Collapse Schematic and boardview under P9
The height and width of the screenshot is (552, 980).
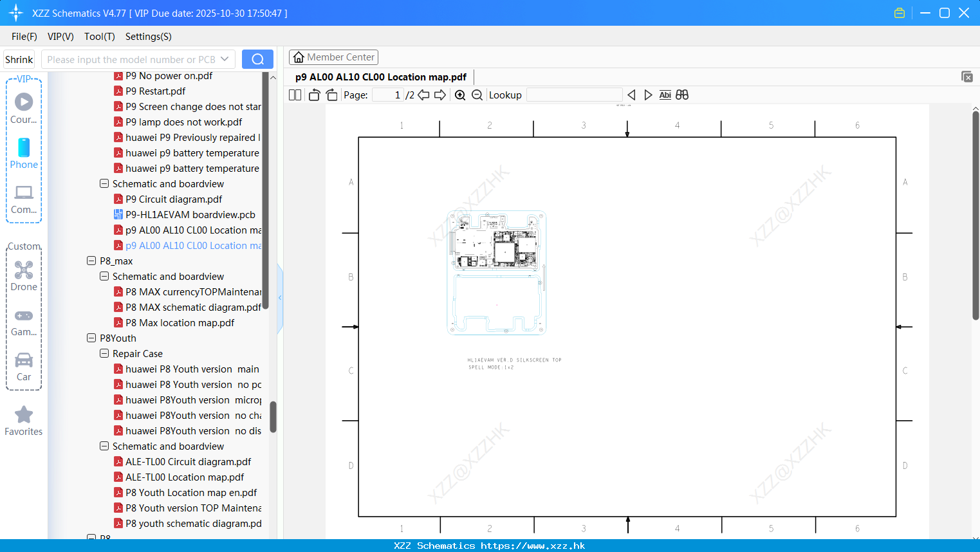pyautogui.click(x=104, y=184)
